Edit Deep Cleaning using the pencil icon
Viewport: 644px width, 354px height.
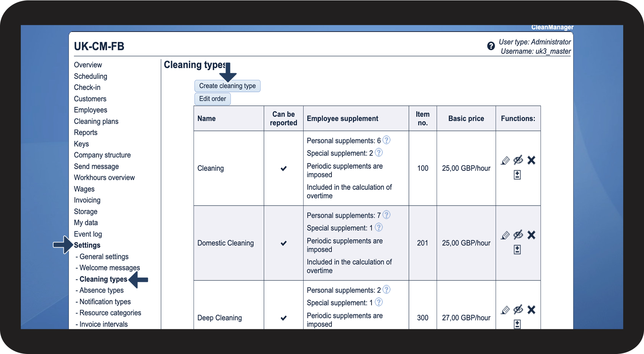pyautogui.click(x=505, y=310)
